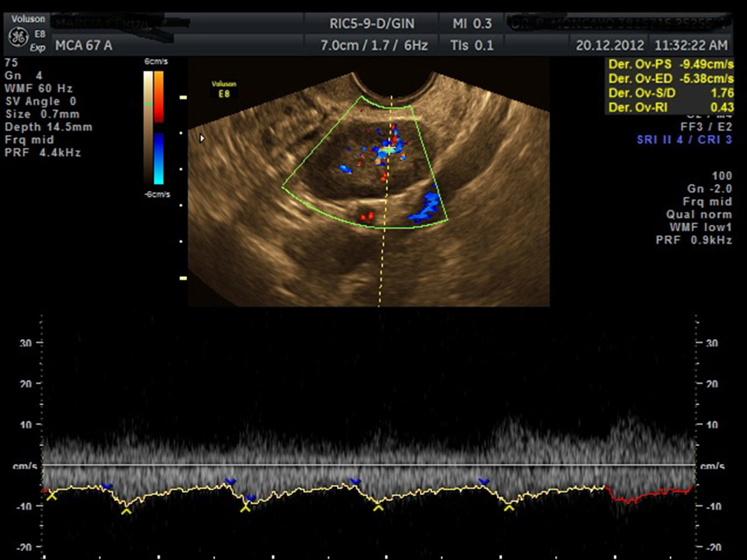Click the date 20.12.2012 in the header
Image resolution: width=747 pixels, height=560 pixels.
click(610, 45)
